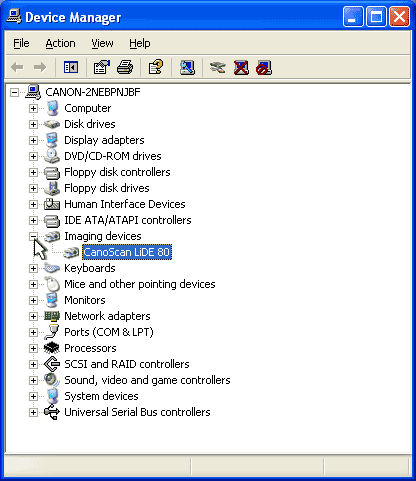This screenshot has width=416, height=481.
Task: Expand the Processors node
Action: (33, 348)
